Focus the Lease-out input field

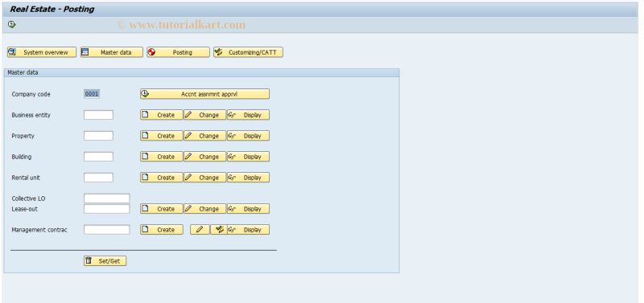point(106,209)
